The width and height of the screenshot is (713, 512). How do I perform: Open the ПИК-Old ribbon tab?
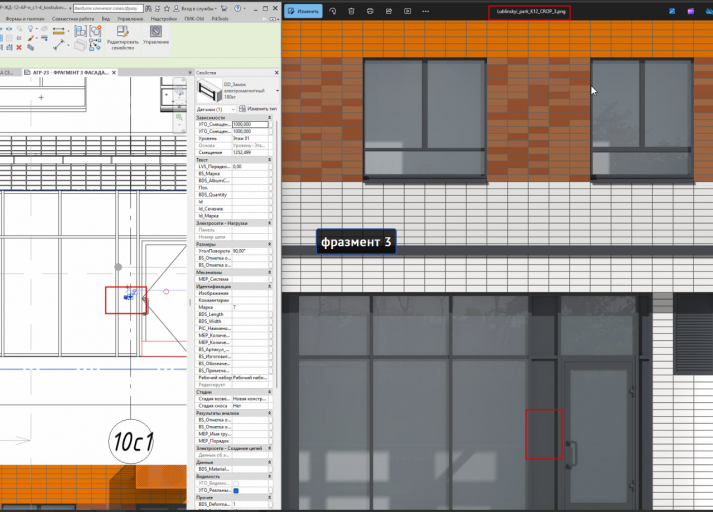(194, 19)
